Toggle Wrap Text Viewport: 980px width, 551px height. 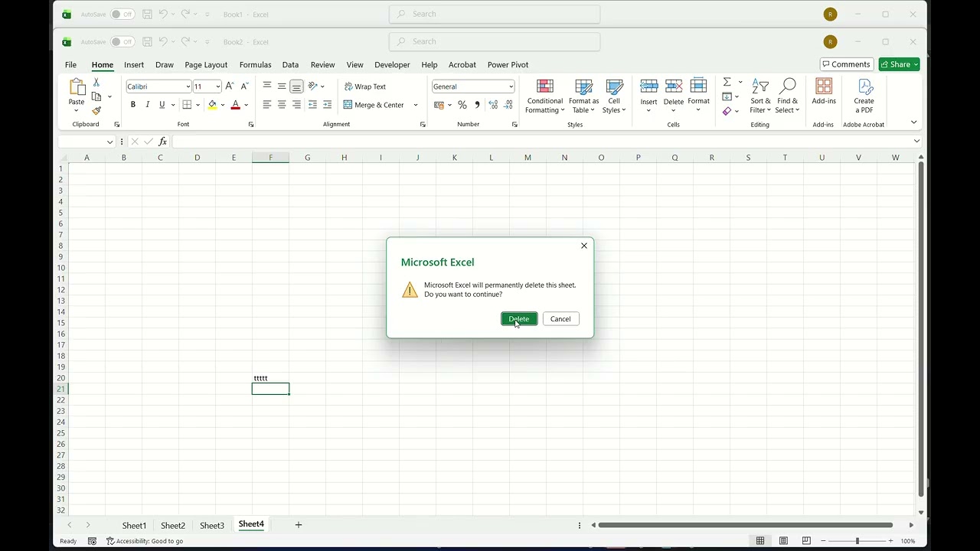click(x=365, y=86)
